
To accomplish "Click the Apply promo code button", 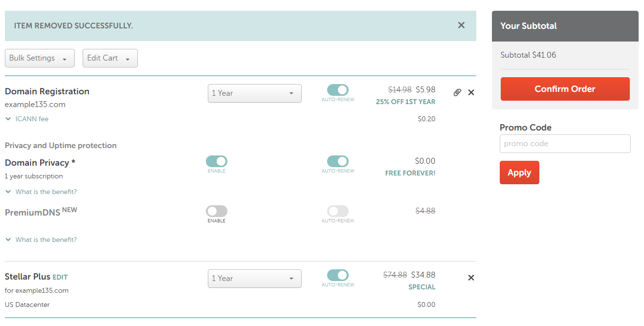I will click(519, 173).
